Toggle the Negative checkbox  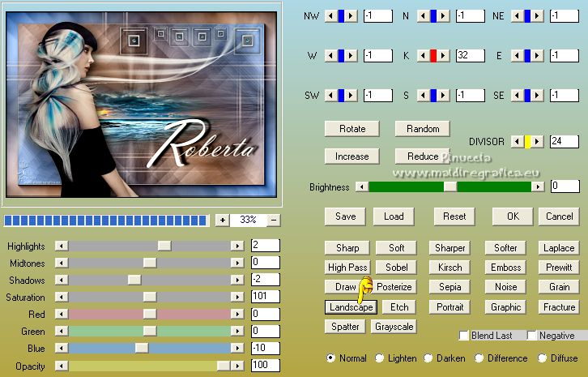tap(532, 336)
